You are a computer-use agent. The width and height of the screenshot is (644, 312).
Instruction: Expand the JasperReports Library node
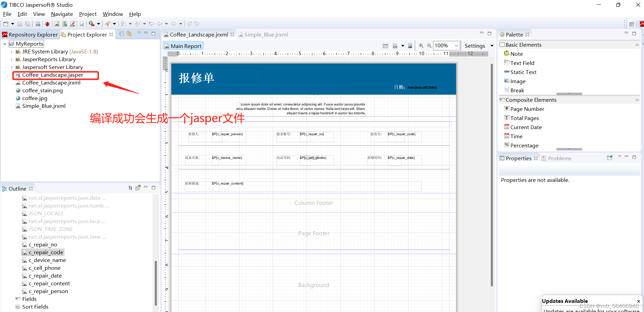point(11,59)
